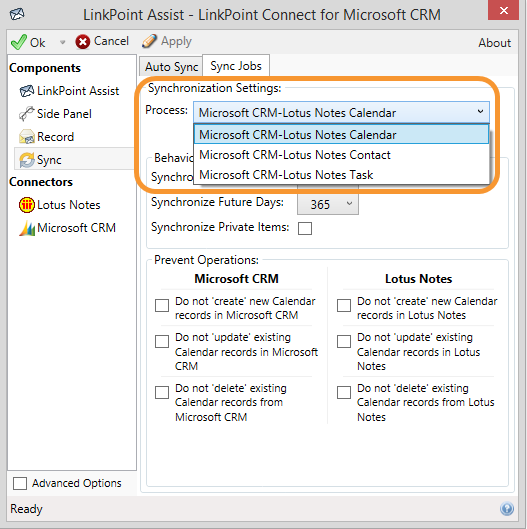Click the Cancel button label
This screenshot has height=529, width=527.
coord(111,41)
